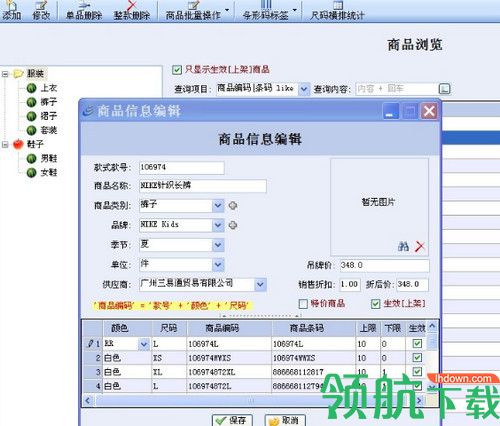Screen dimensions: 500x426
Task: Open the 商品类别 dropdown arrow
Action: [x=218, y=206]
